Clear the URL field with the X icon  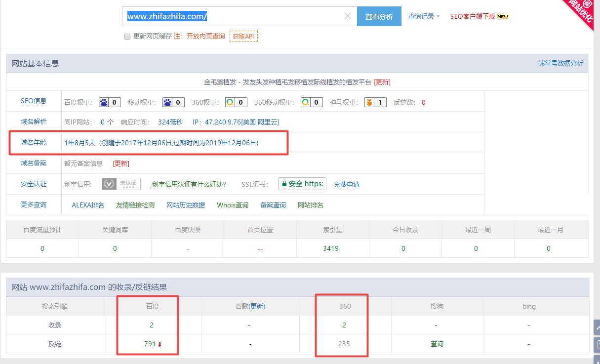pyautogui.click(x=348, y=16)
